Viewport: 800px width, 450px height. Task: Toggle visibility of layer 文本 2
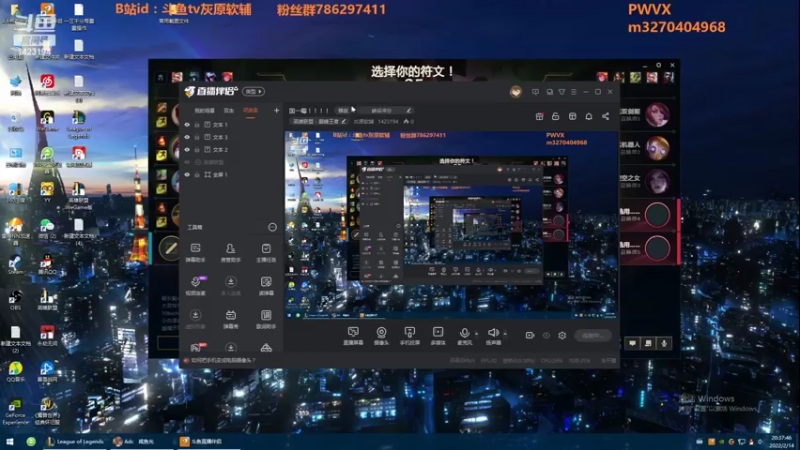coord(187,149)
